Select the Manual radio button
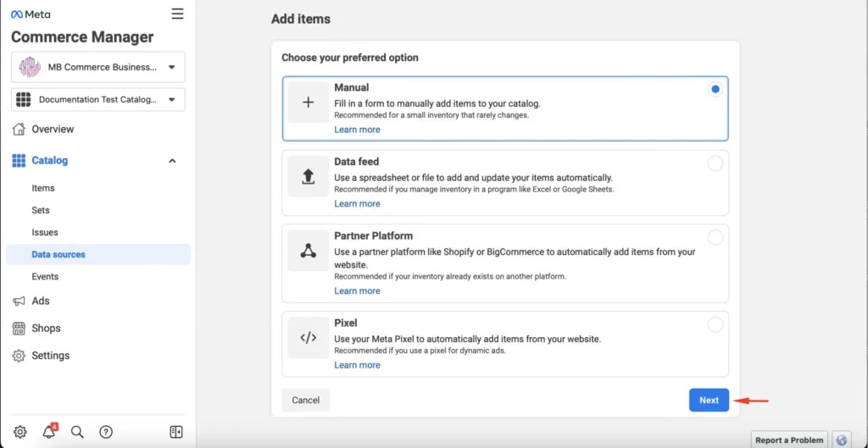 point(715,89)
